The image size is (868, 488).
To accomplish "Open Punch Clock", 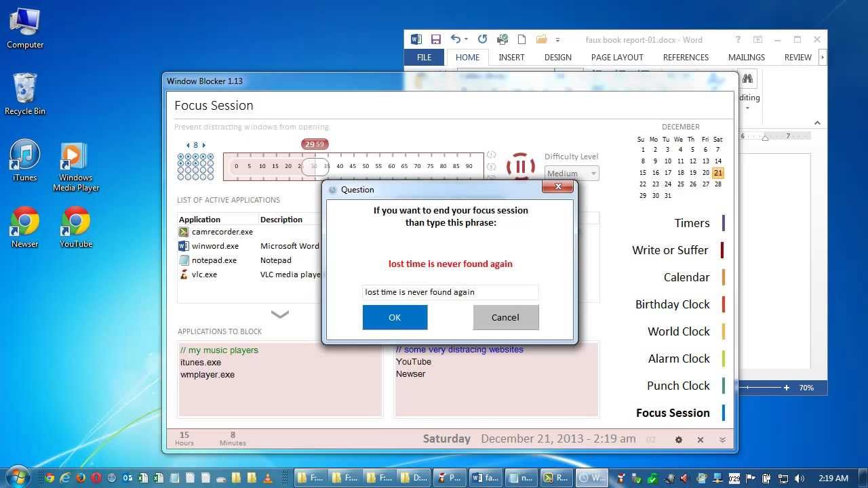I will [x=678, y=386].
